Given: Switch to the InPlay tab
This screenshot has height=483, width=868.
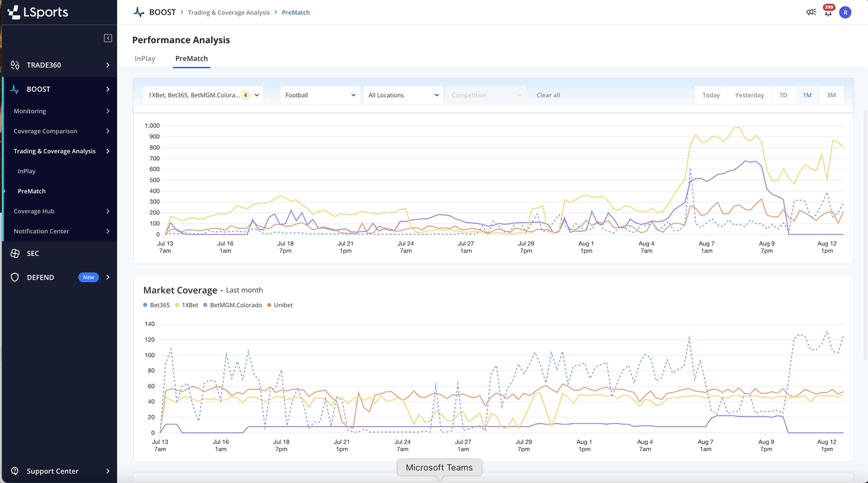Looking at the screenshot, I should [x=145, y=59].
